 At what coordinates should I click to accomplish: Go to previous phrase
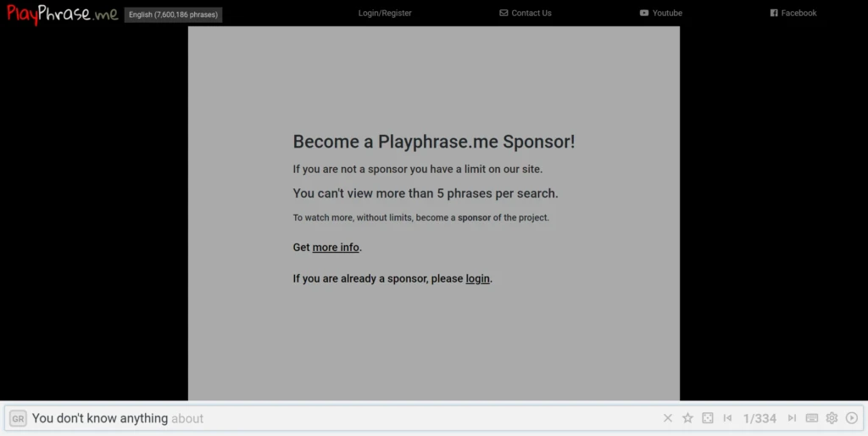727,418
